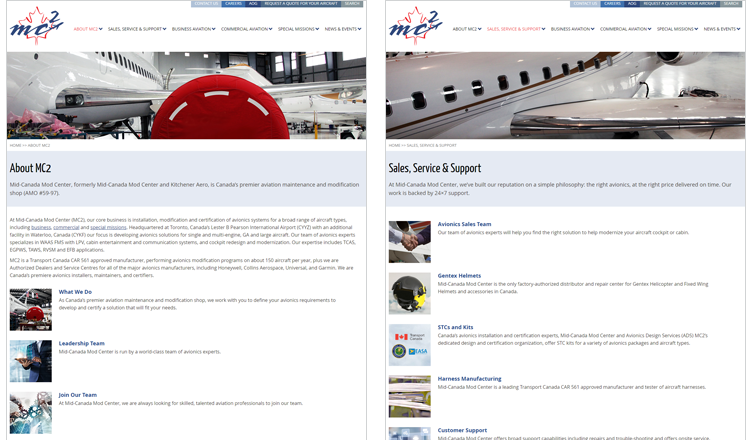Click the Join Our Team gears thumbnail
750x440 pixels.
(x=31, y=413)
